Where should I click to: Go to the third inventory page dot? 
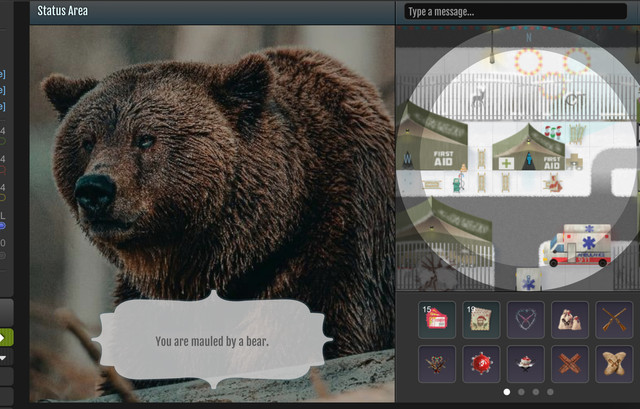coord(536,392)
